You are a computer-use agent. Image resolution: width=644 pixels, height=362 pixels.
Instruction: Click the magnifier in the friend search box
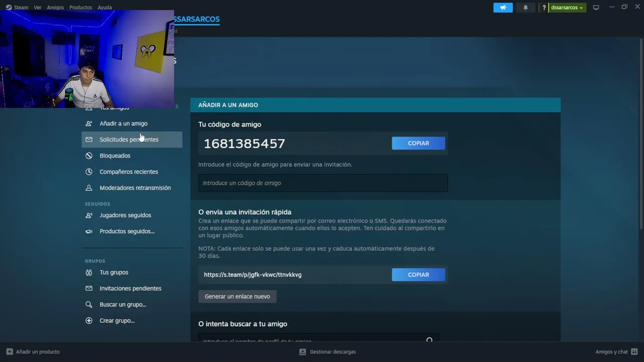tap(429, 340)
